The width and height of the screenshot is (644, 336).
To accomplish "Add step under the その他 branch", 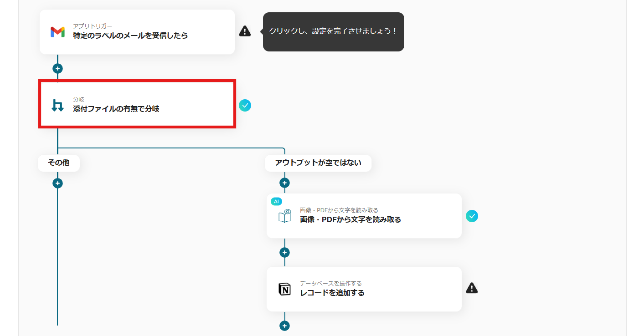I will [x=57, y=183].
